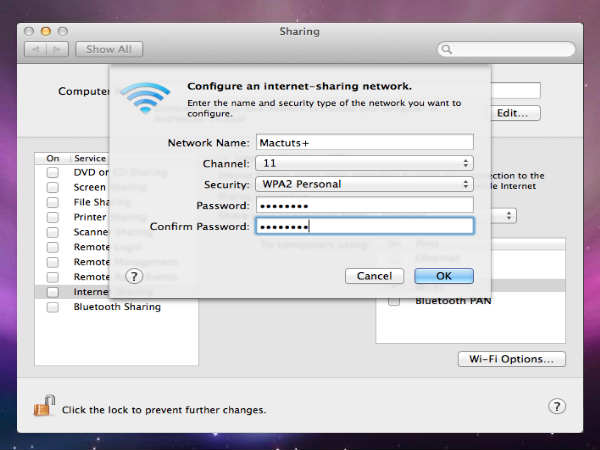Click the lock icon to prevent changes
Viewport: 600px width, 450px height.
[x=44, y=406]
